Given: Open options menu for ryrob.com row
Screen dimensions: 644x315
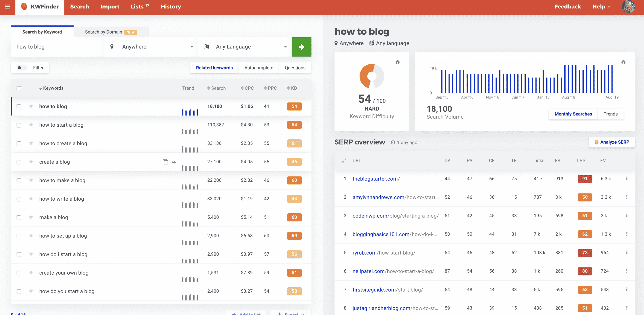Looking at the screenshot, I should [627, 252].
